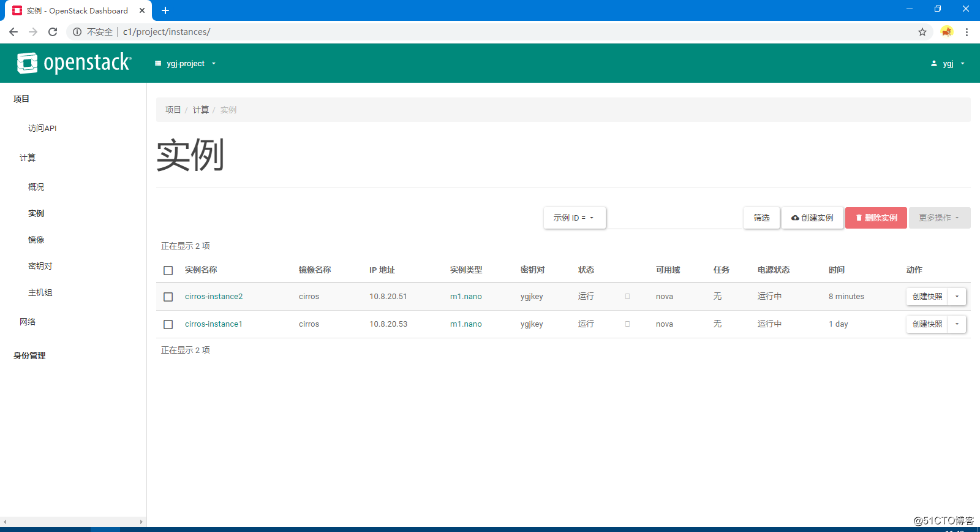Sort by the 时间 column header
This screenshot has height=532, width=980.
click(x=837, y=270)
